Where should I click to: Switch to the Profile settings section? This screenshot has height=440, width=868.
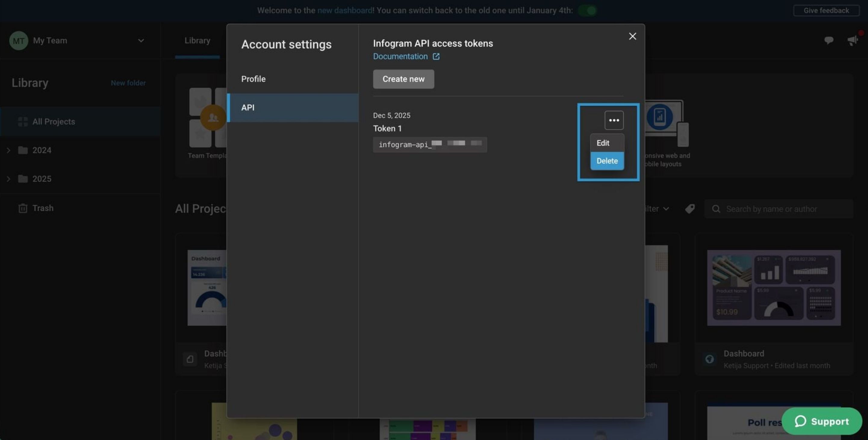253,79
